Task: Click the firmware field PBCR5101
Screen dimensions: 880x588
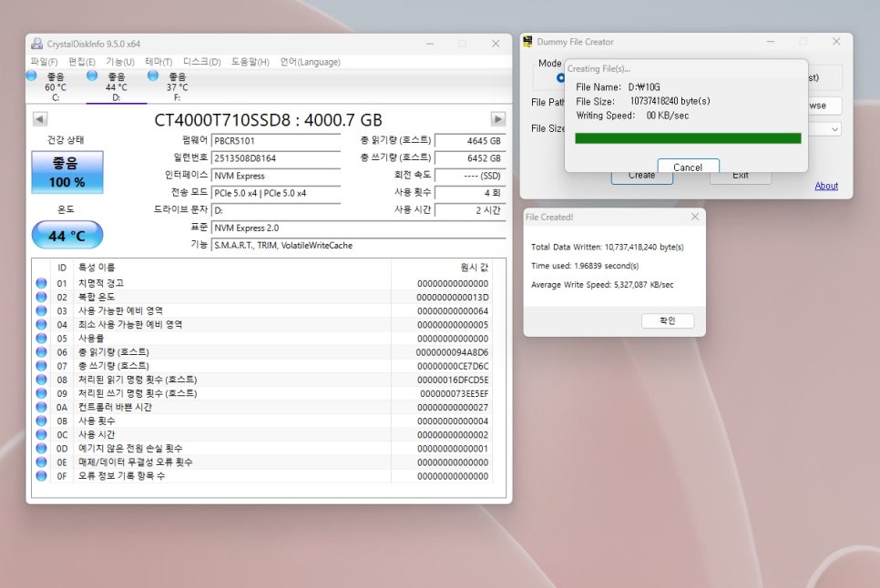Action: tap(275, 141)
